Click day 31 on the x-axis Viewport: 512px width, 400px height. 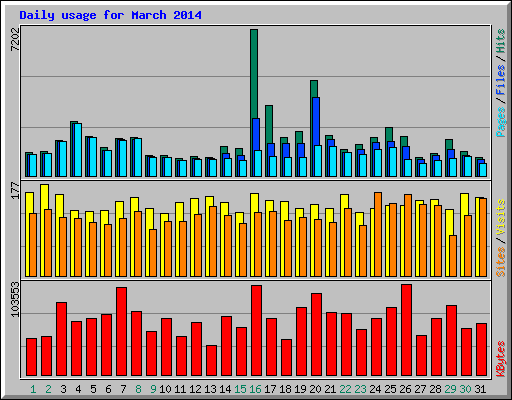pos(480,389)
